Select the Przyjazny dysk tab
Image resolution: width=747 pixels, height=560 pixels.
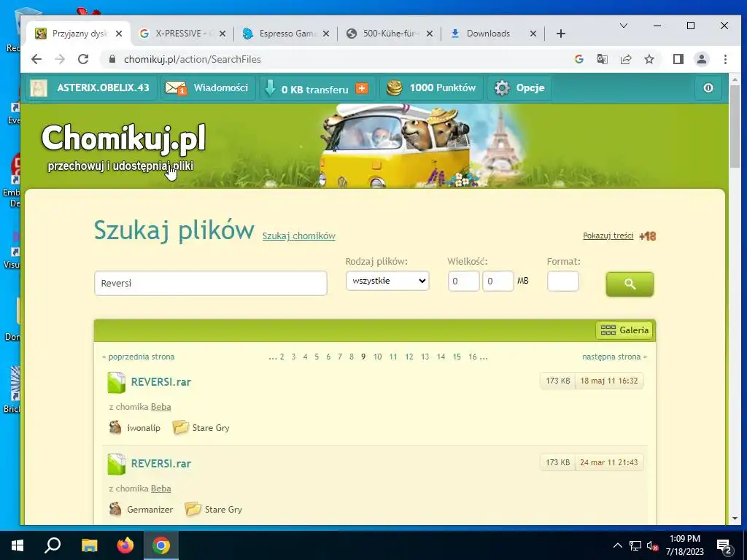click(x=79, y=34)
